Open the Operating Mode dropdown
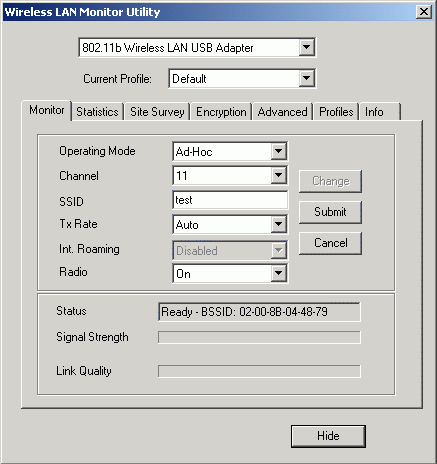 click(x=230, y=152)
